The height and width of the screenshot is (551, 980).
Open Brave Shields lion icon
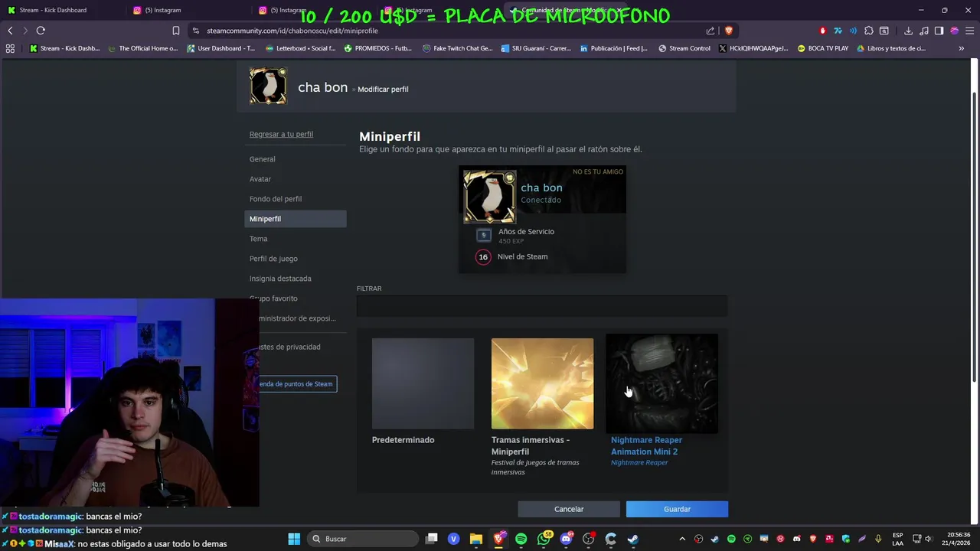(728, 31)
